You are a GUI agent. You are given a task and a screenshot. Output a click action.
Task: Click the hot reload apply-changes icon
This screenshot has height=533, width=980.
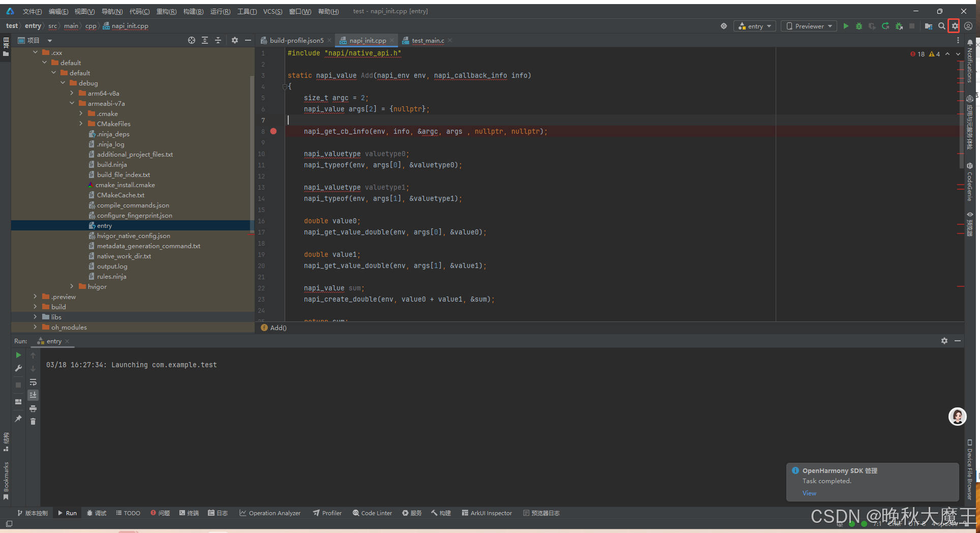click(x=885, y=26)
